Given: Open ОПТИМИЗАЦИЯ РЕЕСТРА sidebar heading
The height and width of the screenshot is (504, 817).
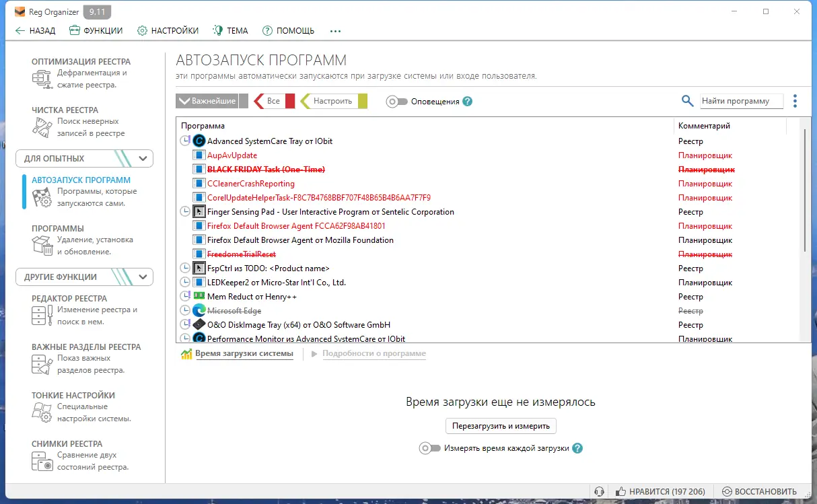Looking at the screenshot, I should 81,62.
